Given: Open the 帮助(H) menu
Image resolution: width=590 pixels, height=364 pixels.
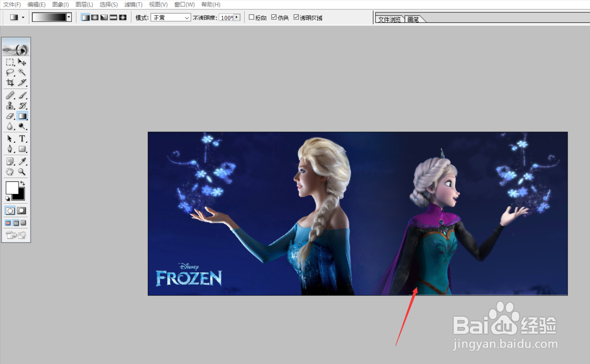Looking at the screenshot, I should tap(211, 4).
